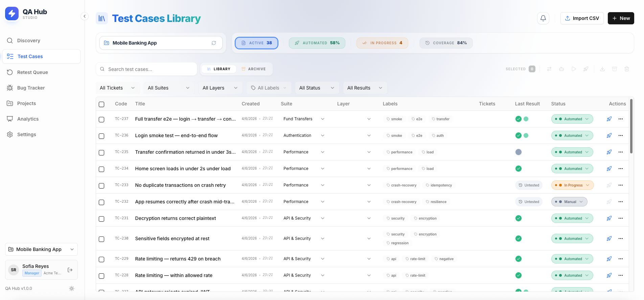Check the box for TC-231
This screenshot has height=300, width=644.
click(x=101, y=219)
